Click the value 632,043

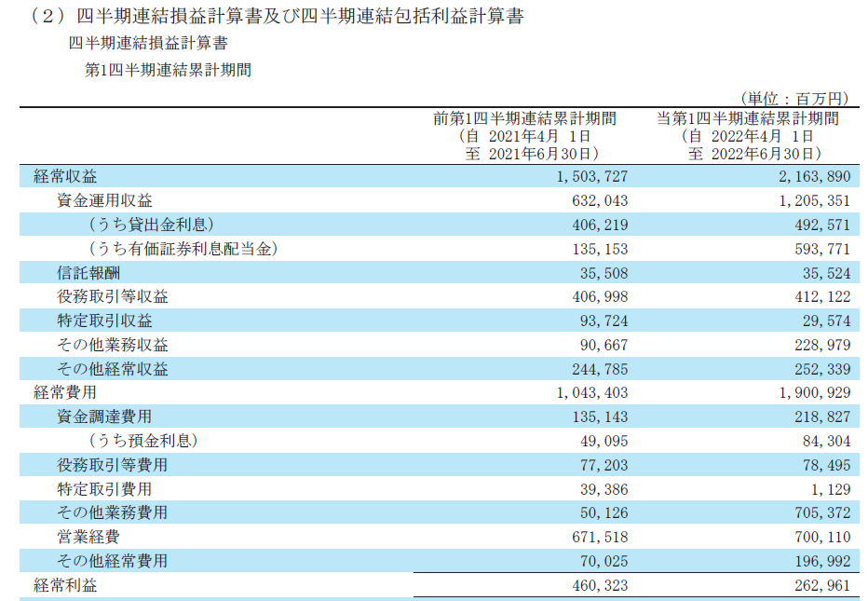pos(600,200)
